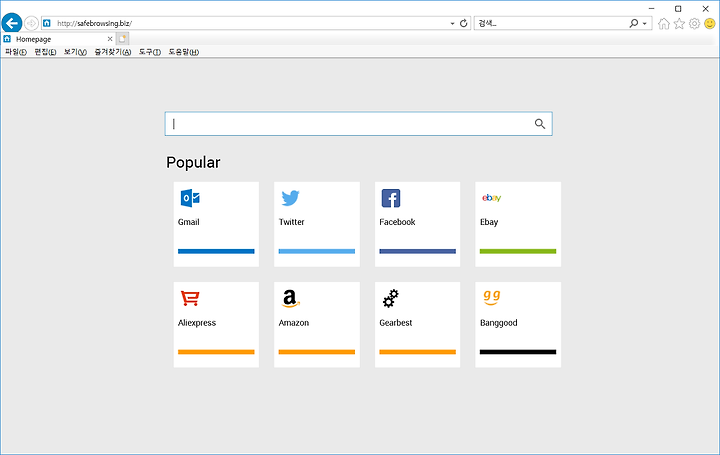Click the Outlook icon on Gmail tile
The image size is (720, 455).
(x=190, y=198)
